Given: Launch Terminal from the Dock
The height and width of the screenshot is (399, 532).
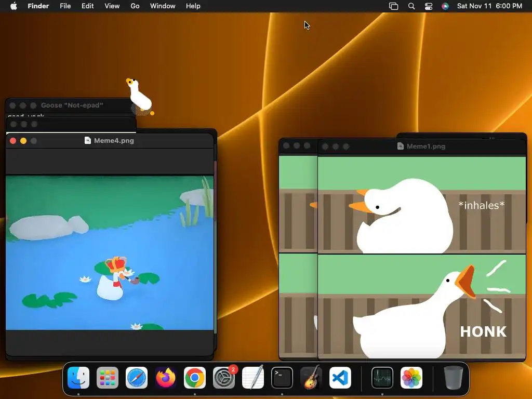Looking at the screenshot, I should coord(282,378).
